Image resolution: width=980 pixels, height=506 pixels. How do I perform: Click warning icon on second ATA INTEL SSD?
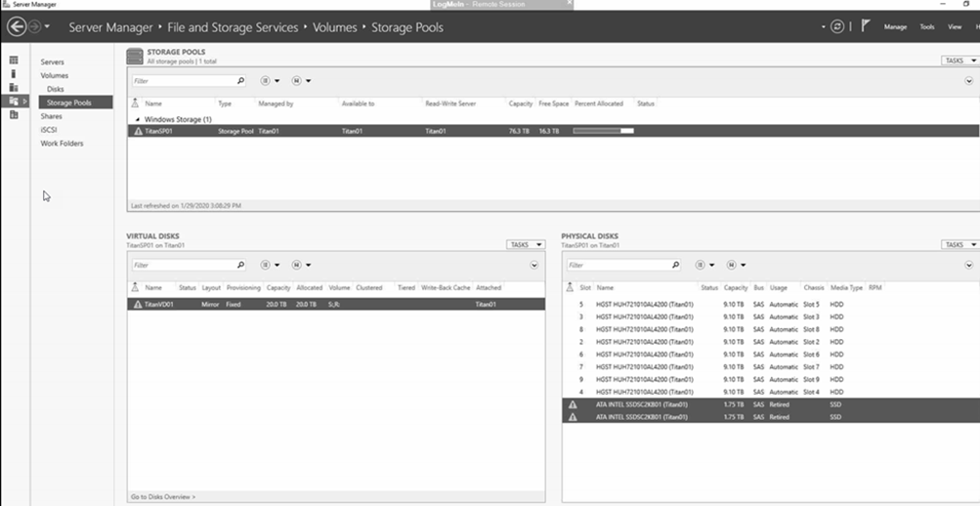[572, 417]
